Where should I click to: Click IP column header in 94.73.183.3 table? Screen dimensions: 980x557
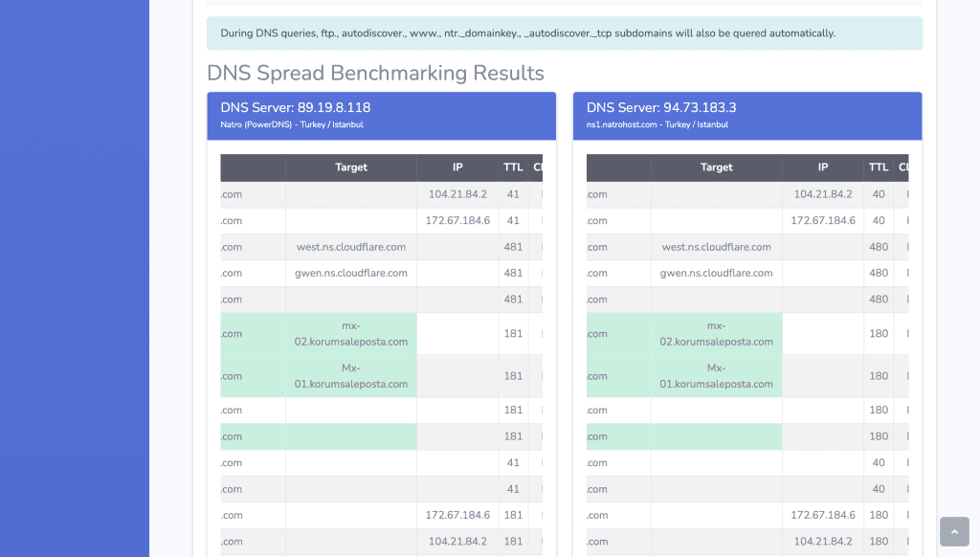pos(823,167)
